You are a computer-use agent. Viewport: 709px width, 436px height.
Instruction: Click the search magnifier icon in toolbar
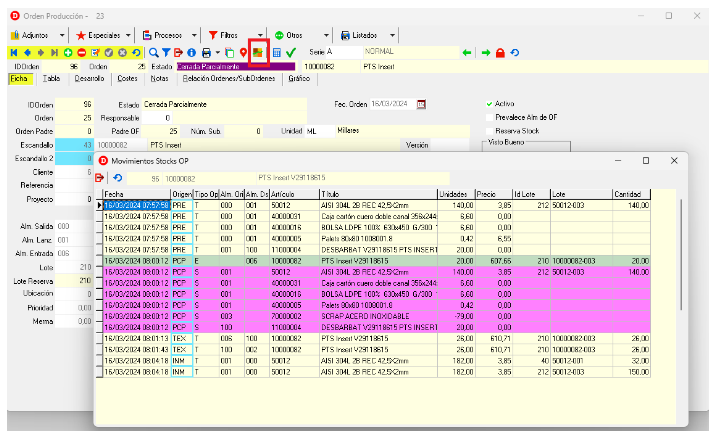click(154, 52)
